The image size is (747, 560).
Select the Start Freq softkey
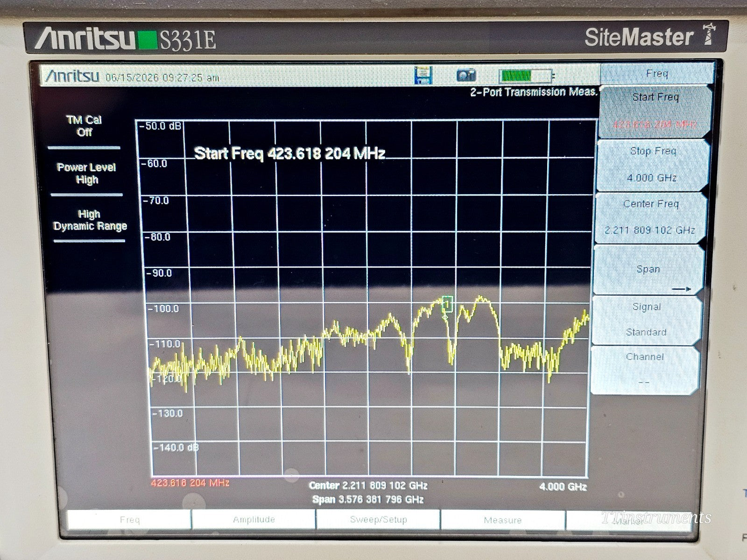click(x=655, y=111)
